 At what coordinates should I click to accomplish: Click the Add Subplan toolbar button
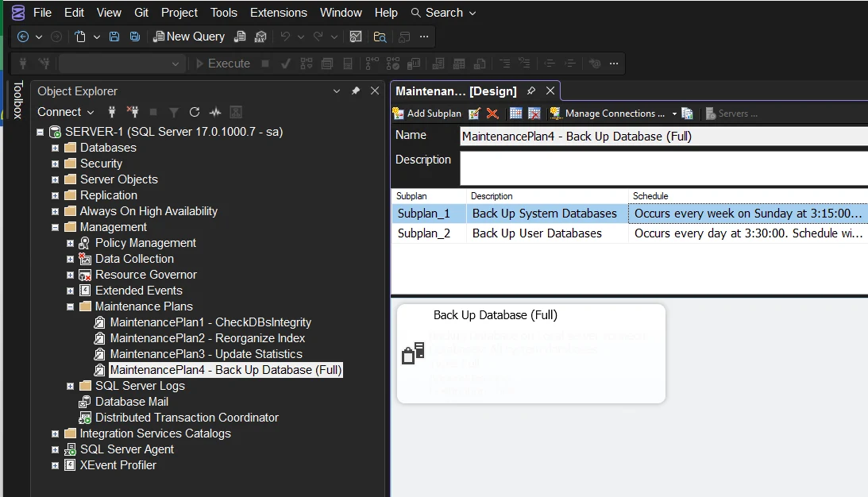click(427, 114)
